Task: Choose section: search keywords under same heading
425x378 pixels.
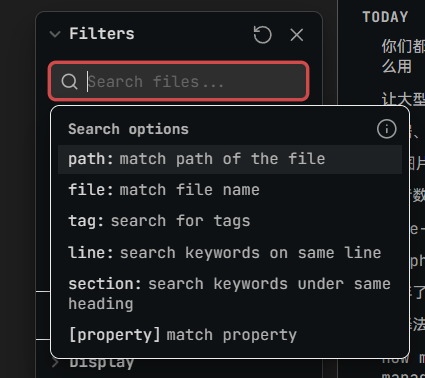Action: pyautogui.click(x=230, y=294)
